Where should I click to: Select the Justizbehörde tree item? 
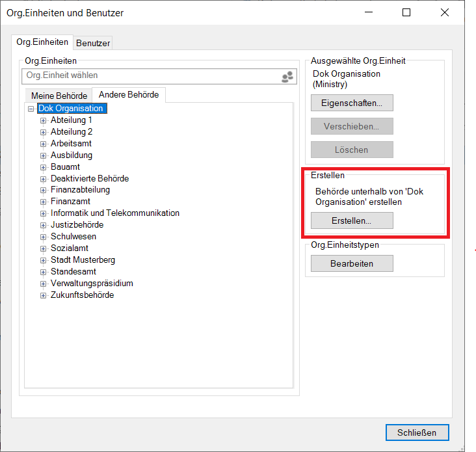click(77, 225)
